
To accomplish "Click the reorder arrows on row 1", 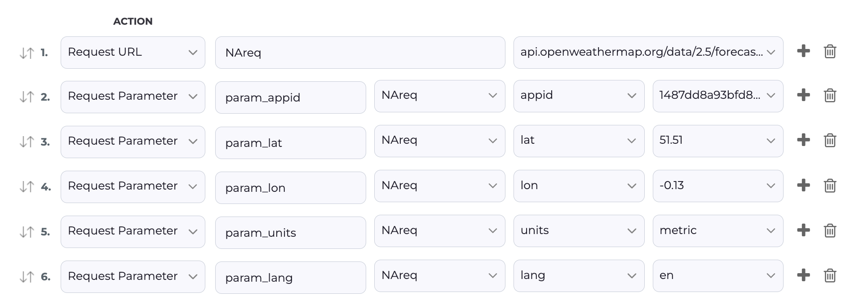I will tap(27, 53).
